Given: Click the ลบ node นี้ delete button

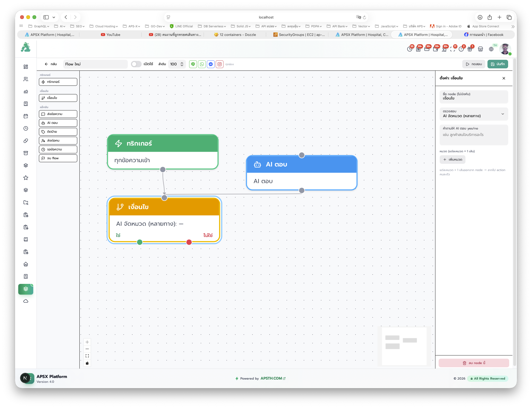Looking at the screenshot, I should tap(474, 363).
